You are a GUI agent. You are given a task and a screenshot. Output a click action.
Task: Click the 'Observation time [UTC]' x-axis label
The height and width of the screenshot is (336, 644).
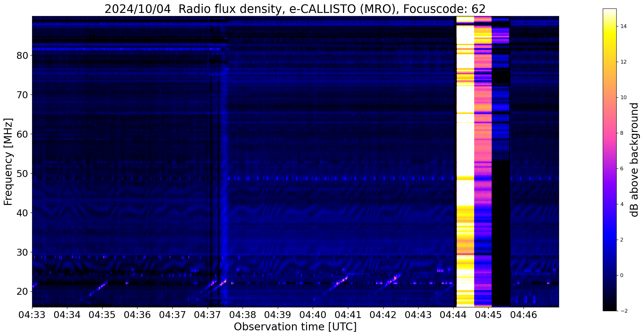[x=295, y=327]
